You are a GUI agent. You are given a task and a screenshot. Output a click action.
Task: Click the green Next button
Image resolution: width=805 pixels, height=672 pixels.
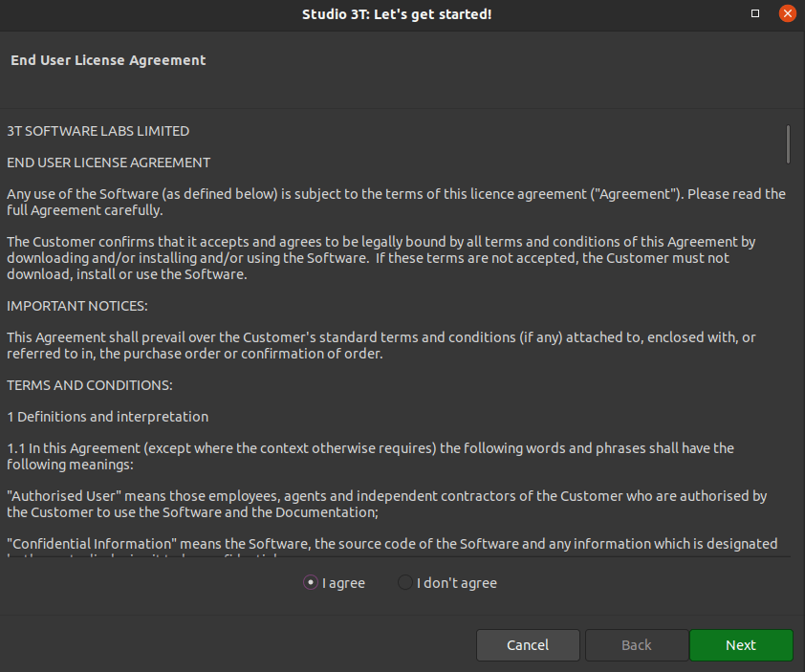coord(741,645)
